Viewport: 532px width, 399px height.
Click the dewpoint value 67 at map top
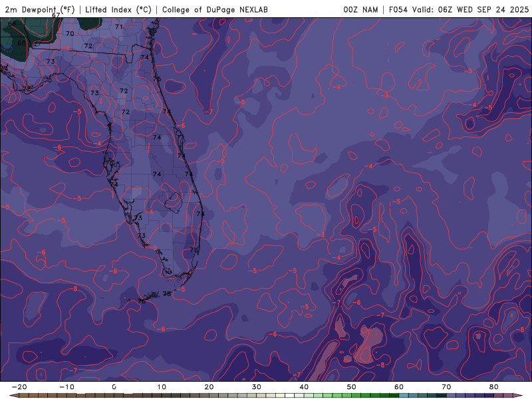coord(56,15)
